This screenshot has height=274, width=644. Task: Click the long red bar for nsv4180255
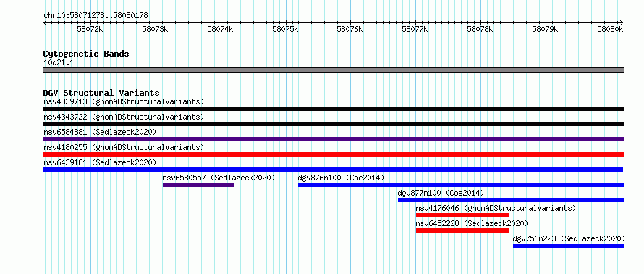333,154
